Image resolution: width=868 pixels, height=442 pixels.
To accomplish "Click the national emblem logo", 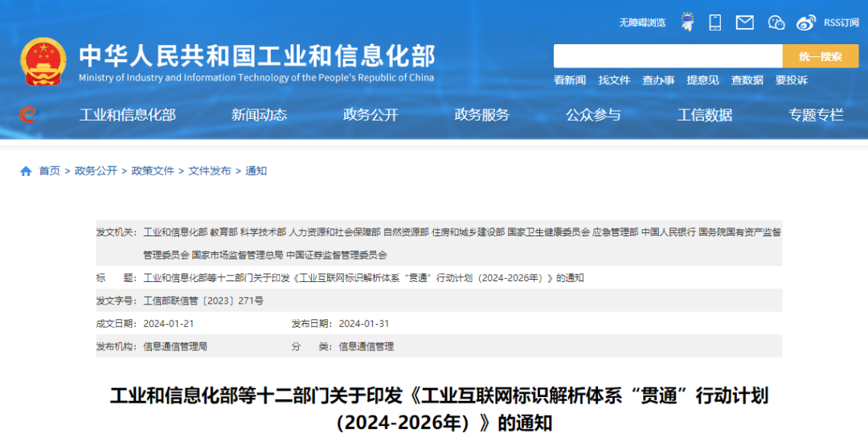I will point(43,61).
